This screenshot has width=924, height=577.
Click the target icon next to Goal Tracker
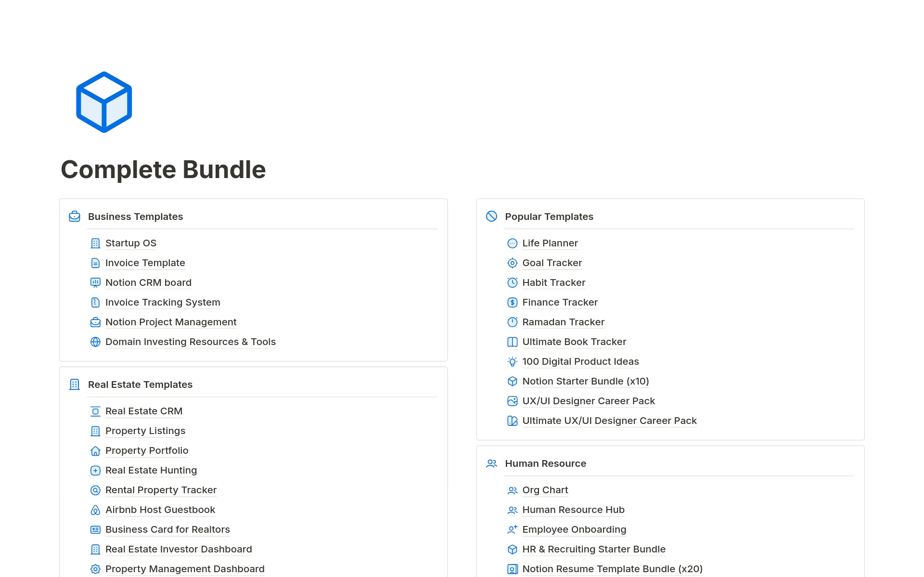click(512, 263)
